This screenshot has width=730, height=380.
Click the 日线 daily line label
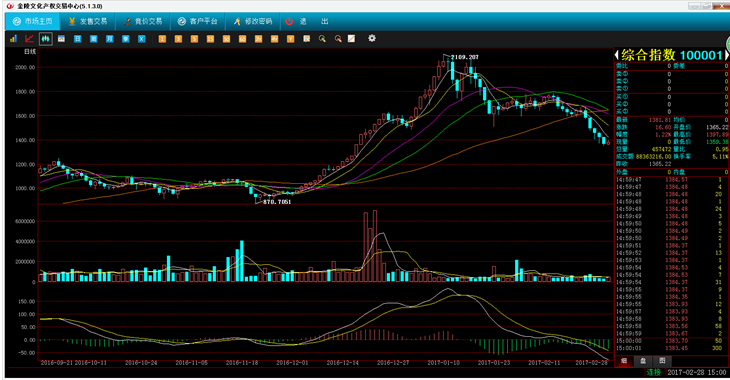tap(30, 52)
